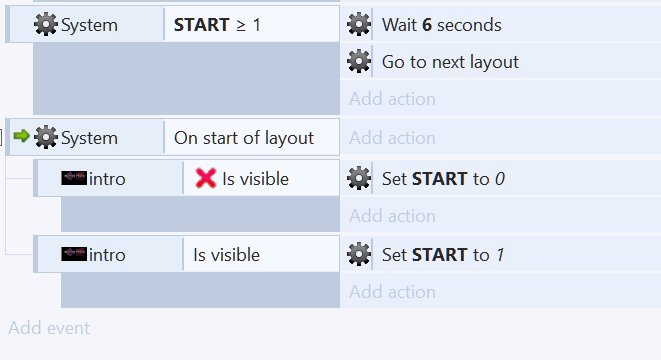Viewport: 661px width, 360px height.
Task: Click the gear icon beside Set START to 1
Action: coord(359,254)
